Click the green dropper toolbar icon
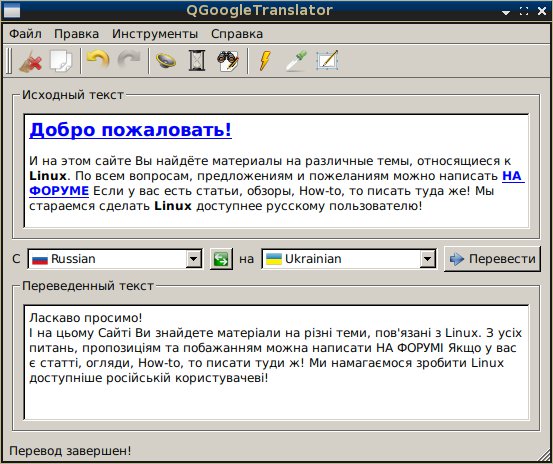The height and width of the screenshot is (464, 553). click(296, 61)
